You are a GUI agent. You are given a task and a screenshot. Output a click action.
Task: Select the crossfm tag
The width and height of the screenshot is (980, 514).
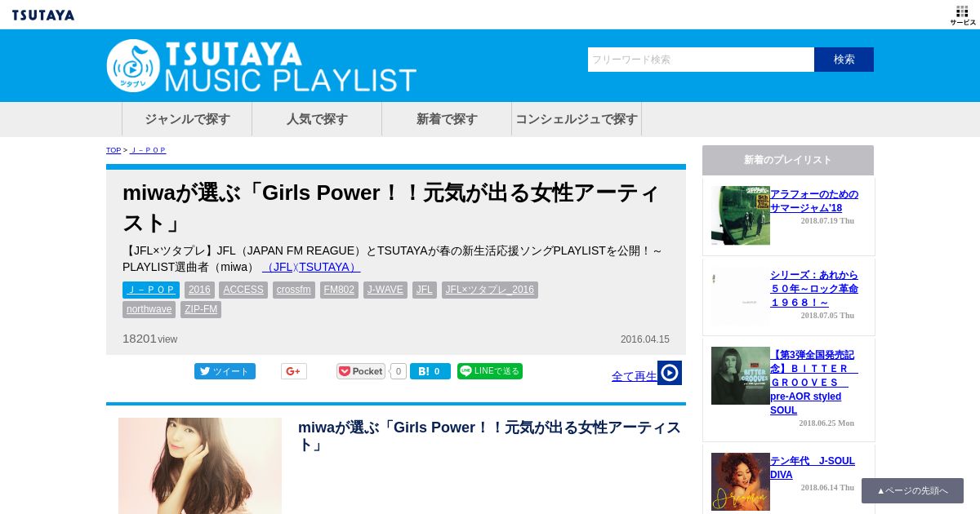[294, 290]
